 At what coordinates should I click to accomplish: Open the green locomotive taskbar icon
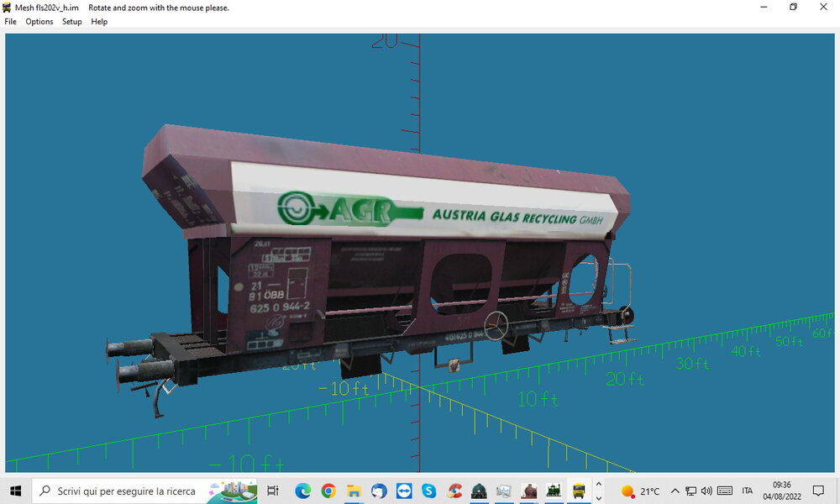554,491
